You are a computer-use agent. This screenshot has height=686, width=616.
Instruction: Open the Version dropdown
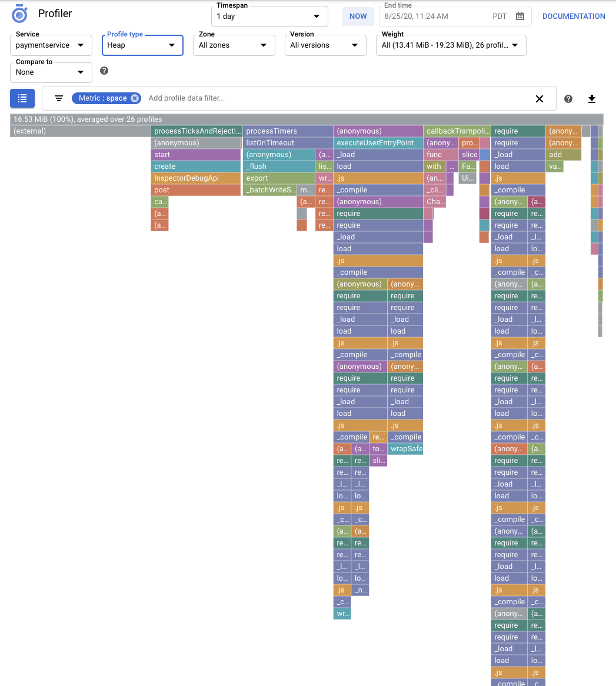(x=325, y=45)
